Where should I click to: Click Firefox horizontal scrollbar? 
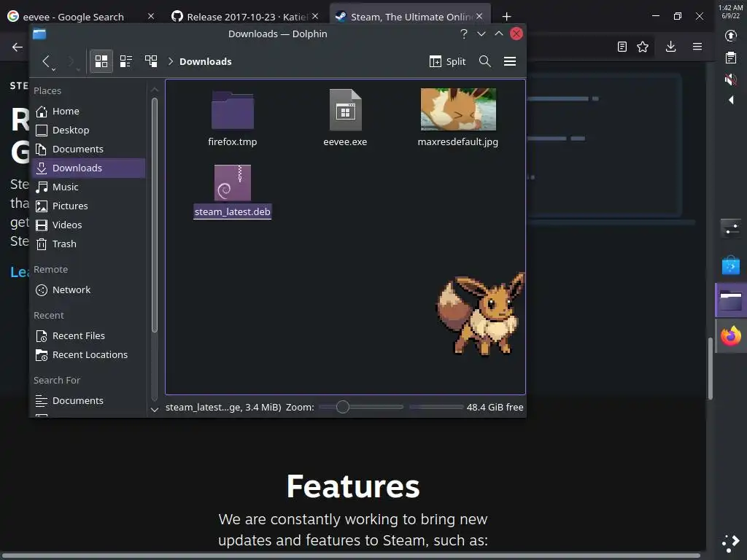351,556
